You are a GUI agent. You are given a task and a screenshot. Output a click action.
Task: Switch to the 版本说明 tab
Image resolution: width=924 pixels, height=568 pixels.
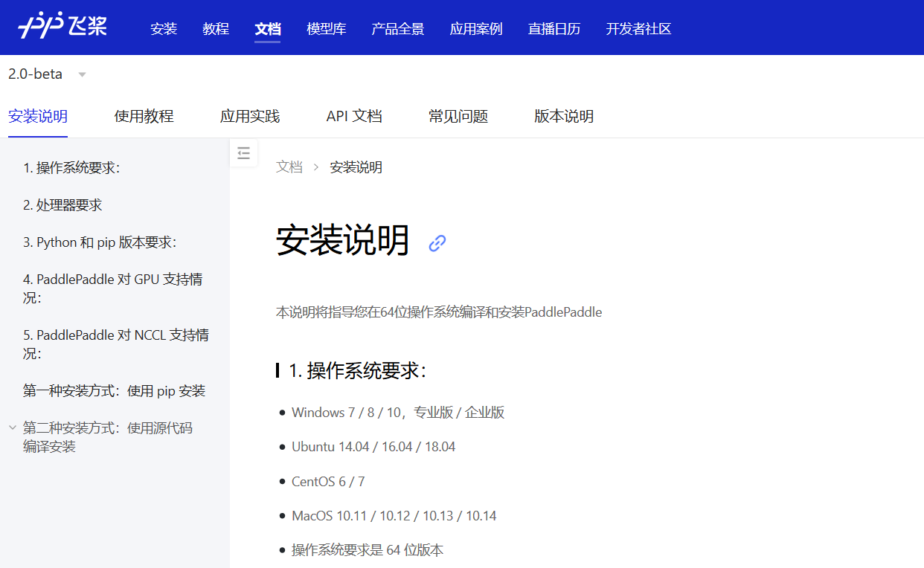[564, 116]
